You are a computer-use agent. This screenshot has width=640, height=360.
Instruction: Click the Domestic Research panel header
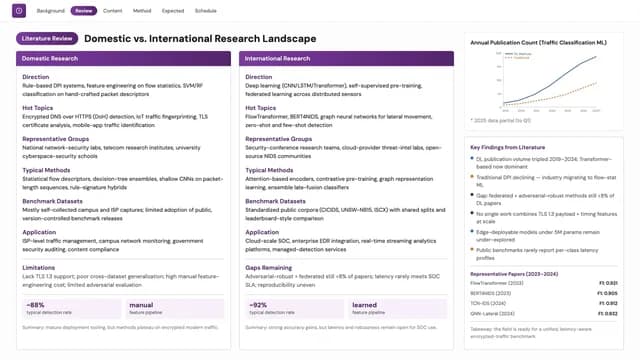pyautogui.click(x=123, y=58)
